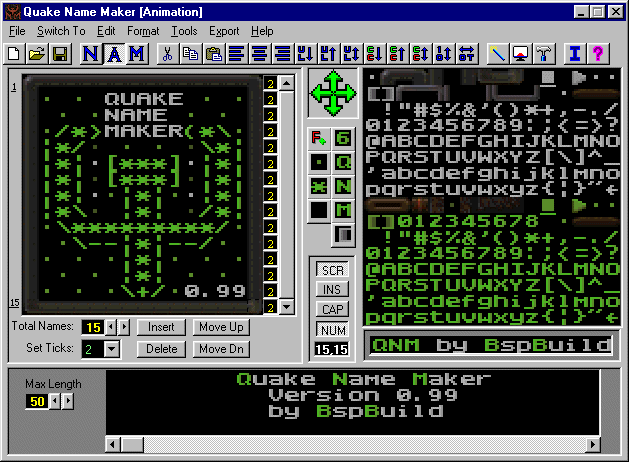This screenshot has height=462, width=629.
Task: Click the Insert button
Action: pos(161,327)
